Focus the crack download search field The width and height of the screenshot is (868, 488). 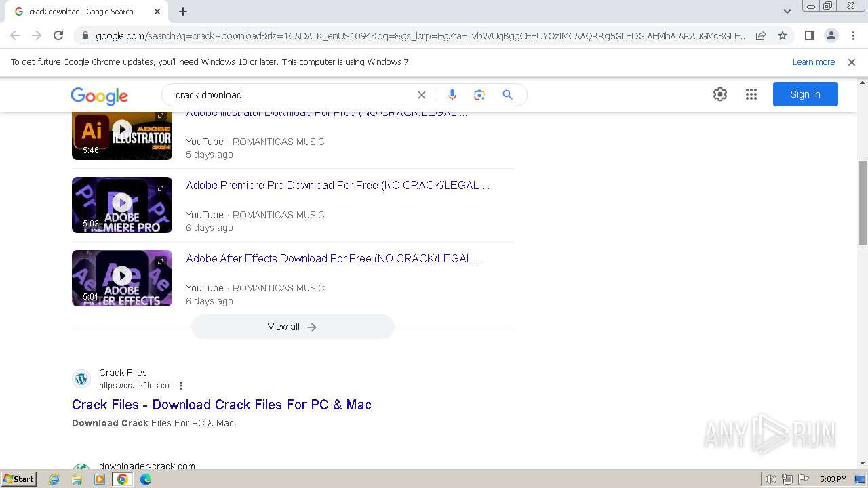(x=292, y=95)
